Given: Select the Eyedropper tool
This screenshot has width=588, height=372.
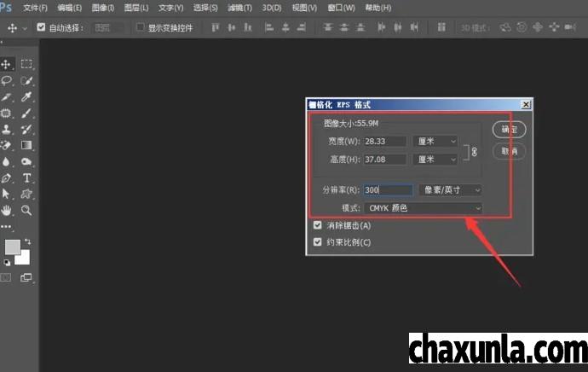Looking at the screenshot, I should tap(26, 96).
